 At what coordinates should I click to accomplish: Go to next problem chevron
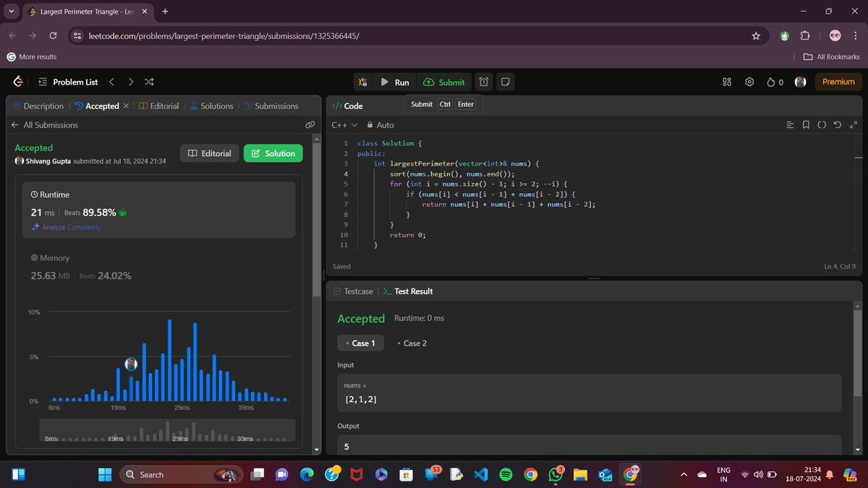[130, 82]
